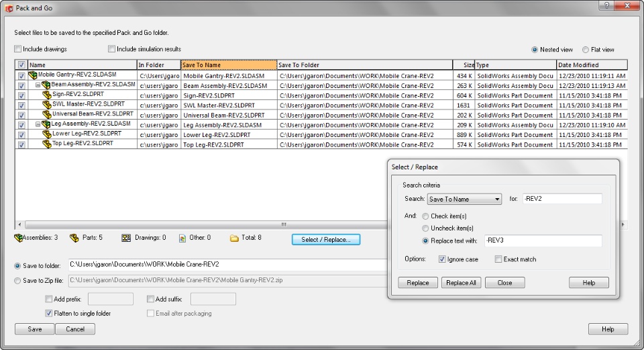Click the Cancel button
The image size is (644, 350).
(x=75, y=329)
